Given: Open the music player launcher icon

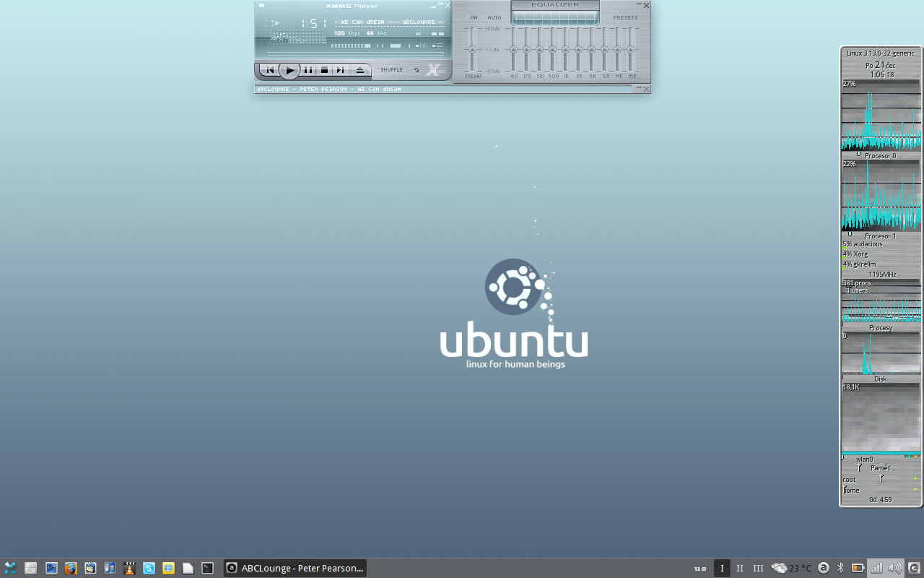Looking at the screenshot, I should tap(110, 568).
